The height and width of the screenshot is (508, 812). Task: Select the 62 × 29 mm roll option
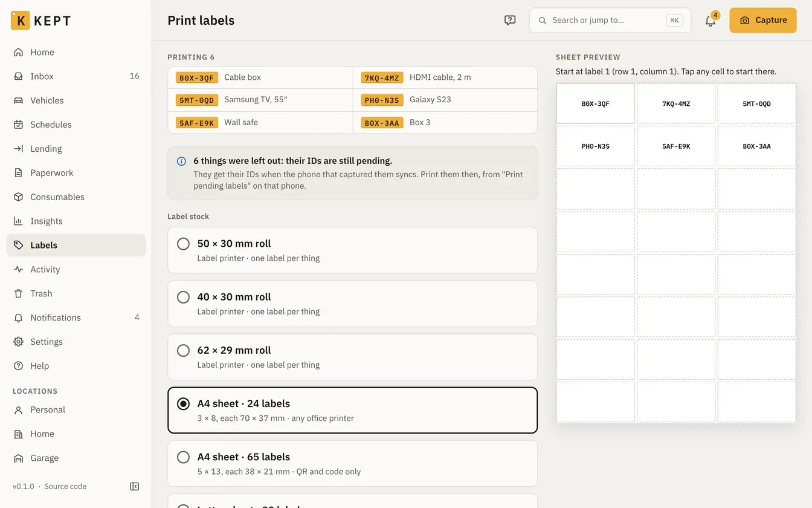coord(352,357)
